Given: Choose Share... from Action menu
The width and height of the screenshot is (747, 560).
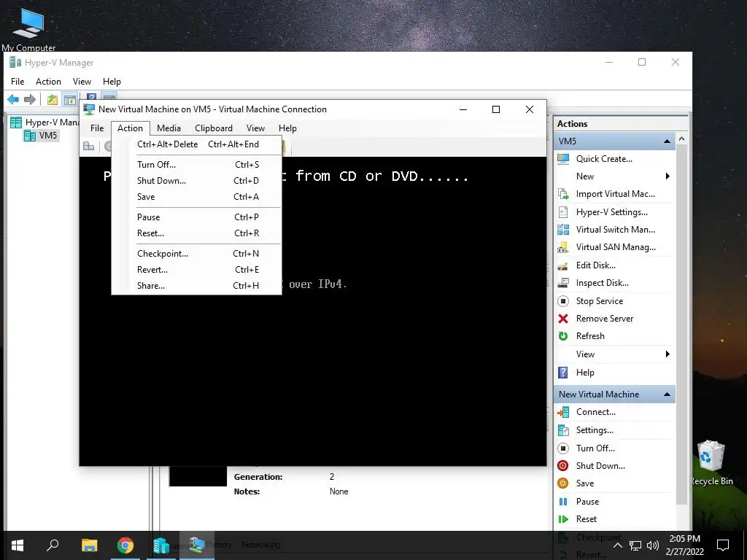Looking at the screenshot, I should click(197, 286).
